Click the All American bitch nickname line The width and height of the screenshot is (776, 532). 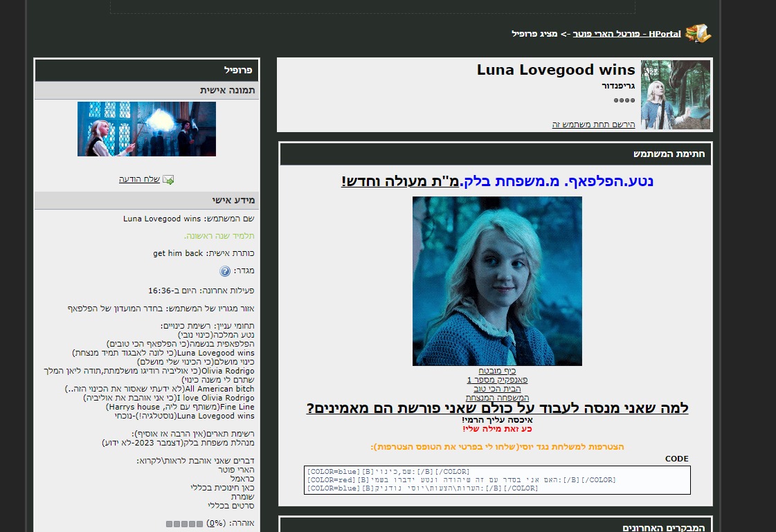159,389
